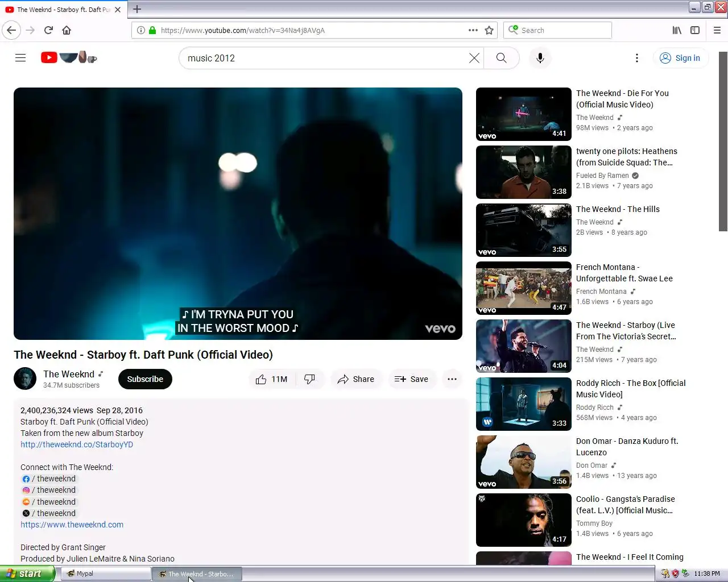The height and width of the screenshot is (582, 728).
Task: Click the Sign in button
Action: pyautogui.click(x=680, y=58)
